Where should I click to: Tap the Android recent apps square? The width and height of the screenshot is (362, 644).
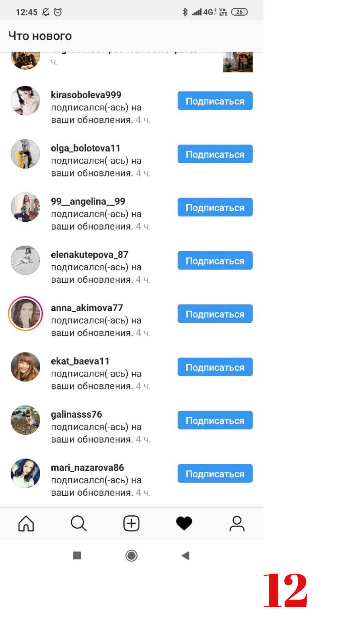pos(77,556)
